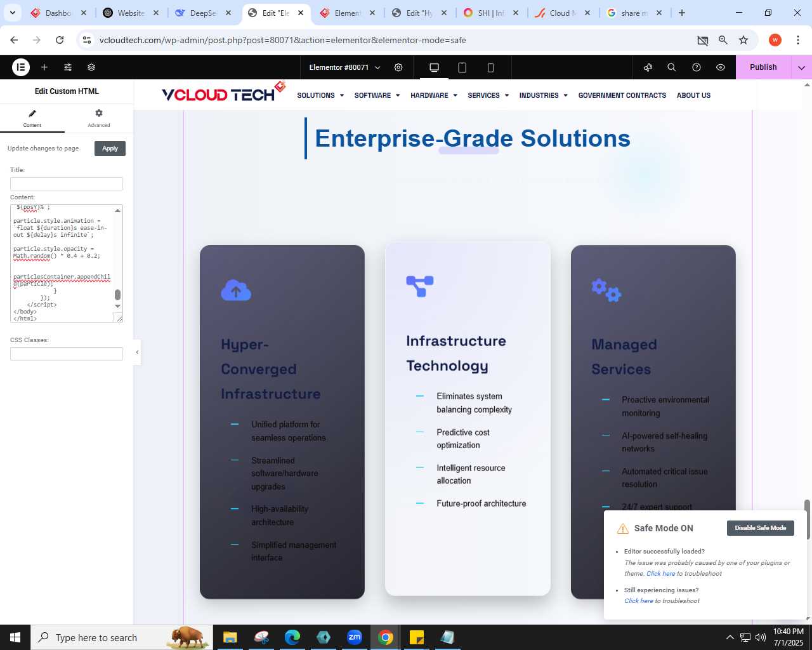Viewport: 812px width, 650px height.
Task: Click the page vertical scrollbar thumb
Action: pos(807,519)
